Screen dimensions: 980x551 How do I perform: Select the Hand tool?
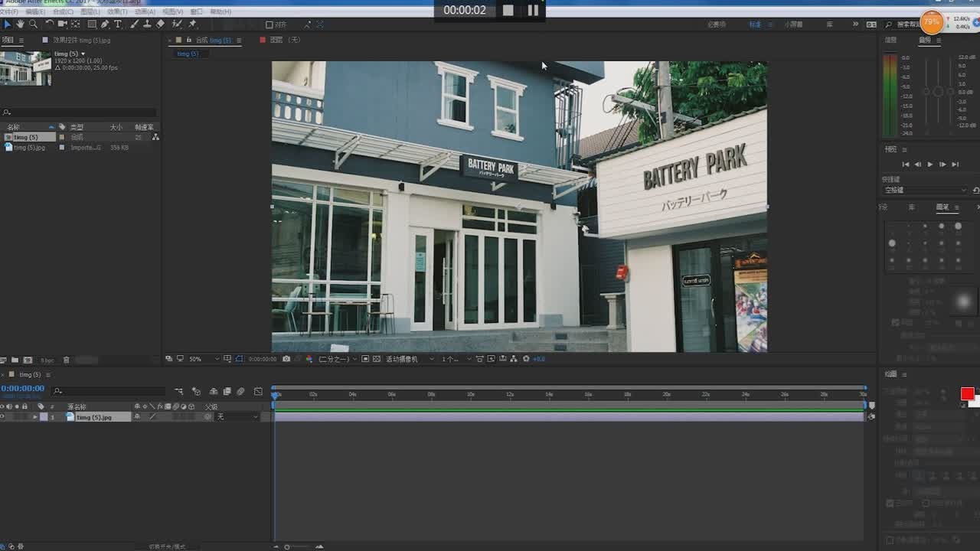pyautogui.click(x=20, y=24)
